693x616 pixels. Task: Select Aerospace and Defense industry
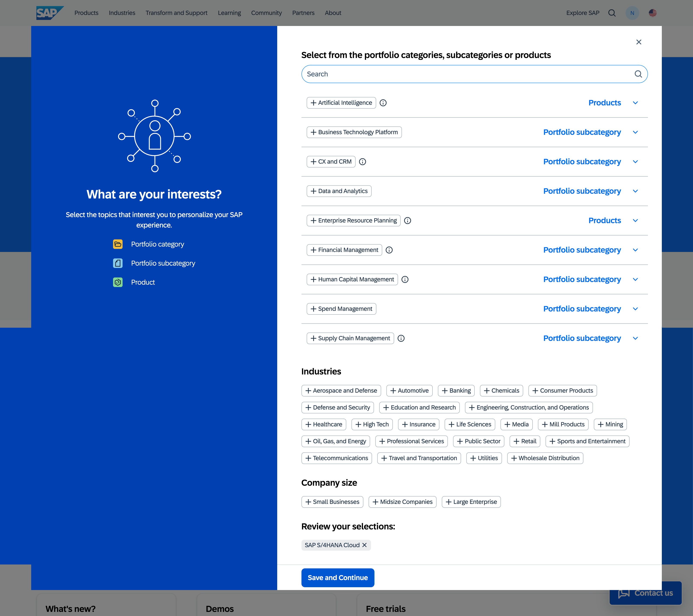(x=341, y=391)
